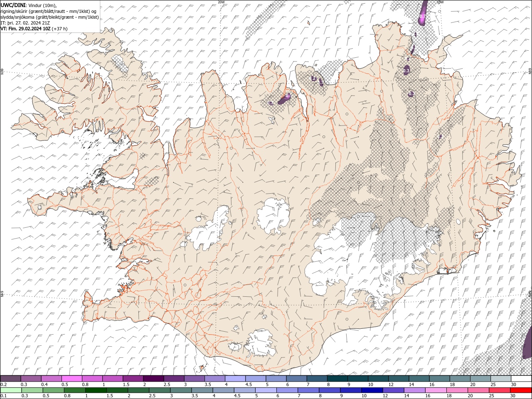Choose the snow legend swatch labelled 12

pos(399,379)
